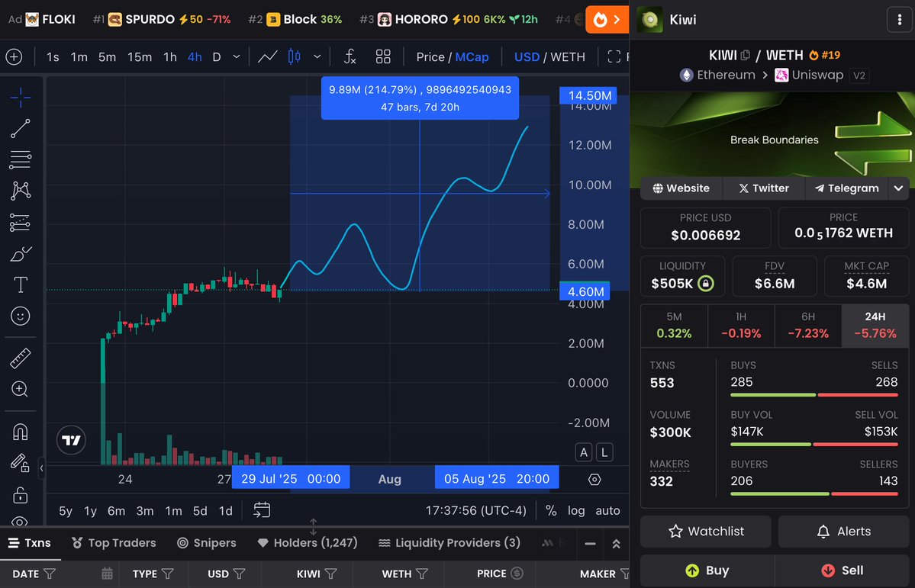
Task: Copy the KIWI token address
Action: [745, 56]
